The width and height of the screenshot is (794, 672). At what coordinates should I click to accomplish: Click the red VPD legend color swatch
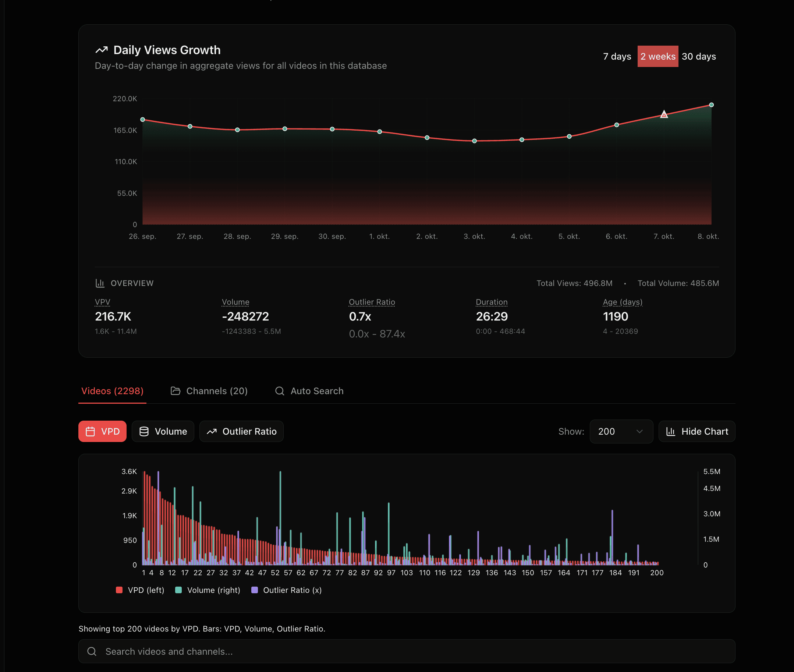click(119, 590)
